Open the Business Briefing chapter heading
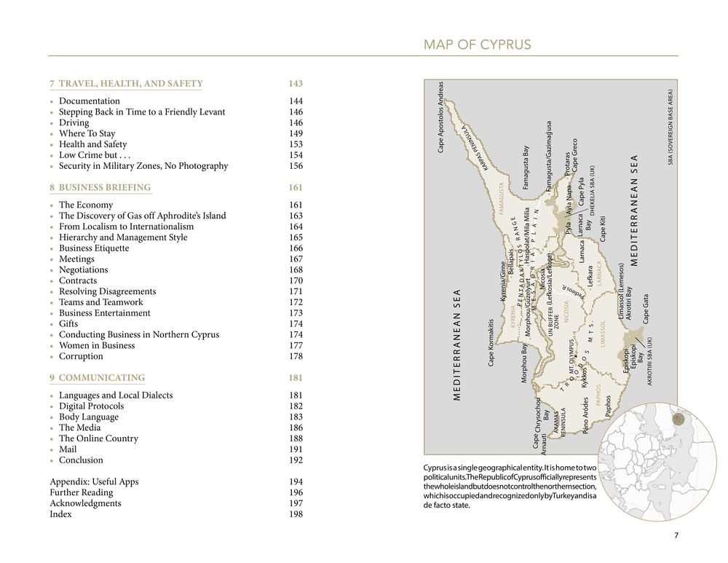728x563 pixels. pos(100,188)
